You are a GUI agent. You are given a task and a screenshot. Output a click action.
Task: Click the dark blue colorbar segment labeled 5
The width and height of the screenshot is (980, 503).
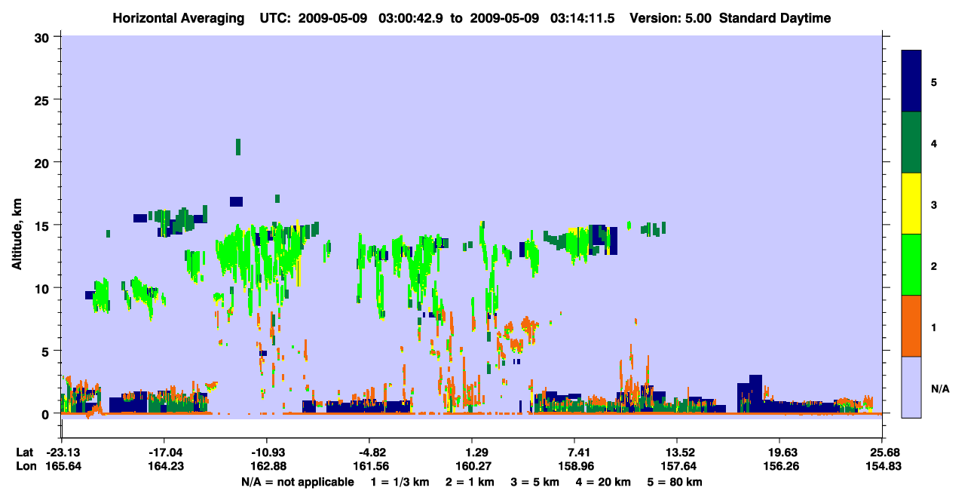tap(911, 81)
